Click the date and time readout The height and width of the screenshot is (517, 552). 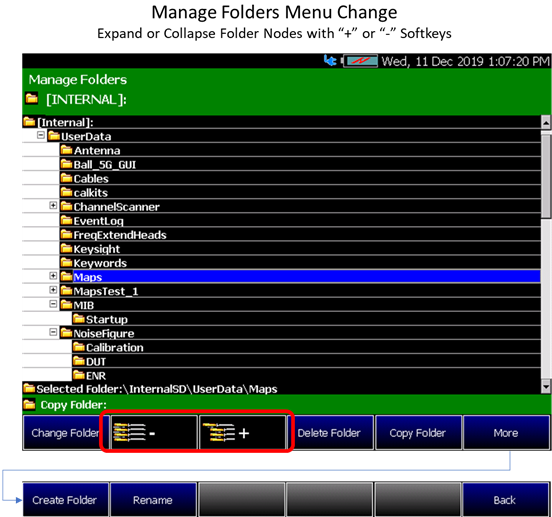[x=465, y=62]
